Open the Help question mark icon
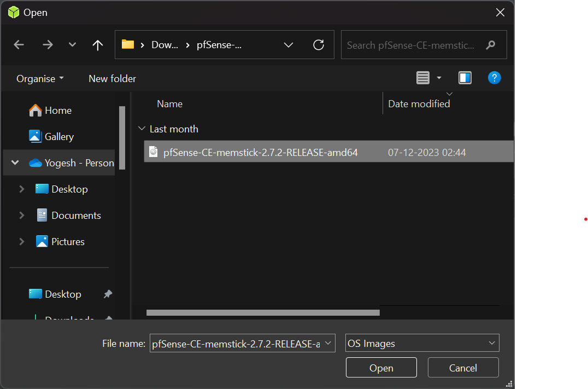The height and width of the screenshot is (389, 588). click(x=494, y=78)
